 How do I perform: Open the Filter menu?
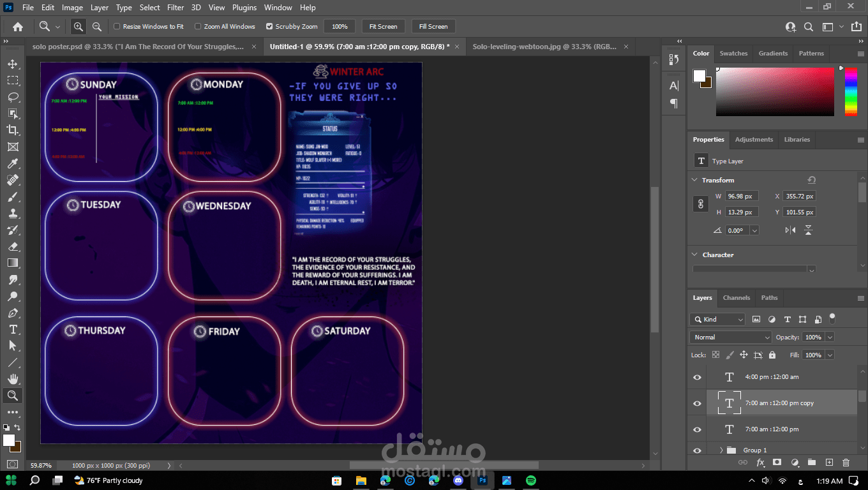coord(176,8)
